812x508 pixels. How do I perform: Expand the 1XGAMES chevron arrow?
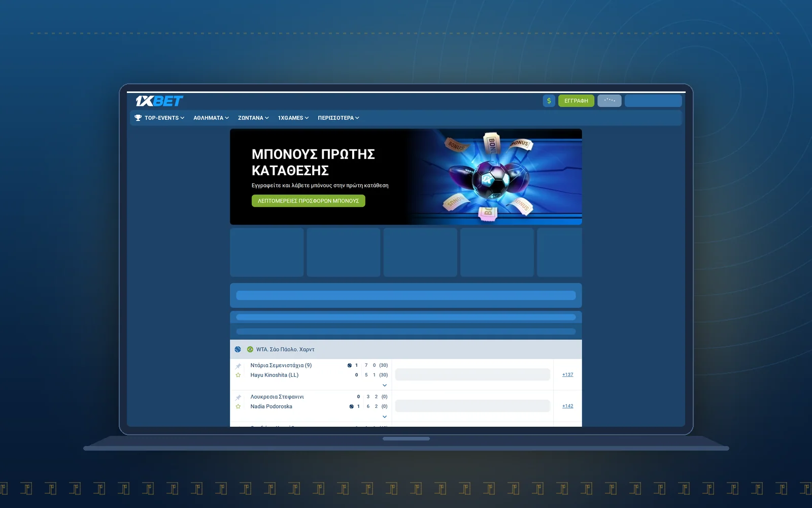click(x=307, y=118)
